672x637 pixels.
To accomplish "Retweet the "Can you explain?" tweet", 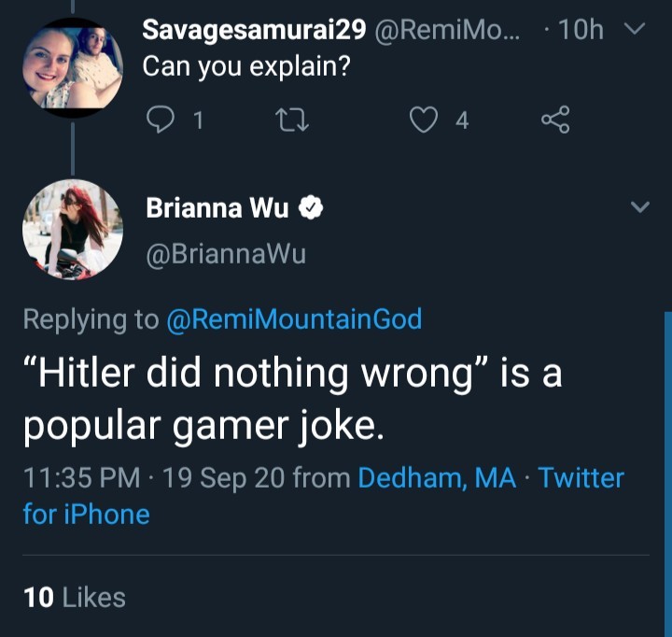I will pyautogui.click(x=301, y=119).
